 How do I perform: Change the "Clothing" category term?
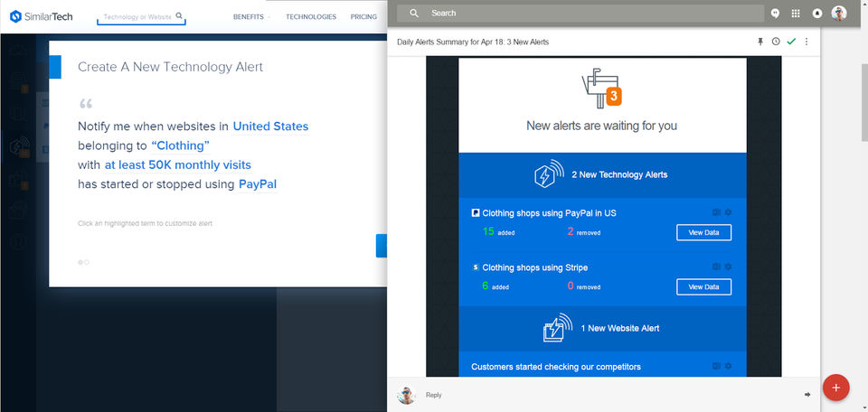pyautogui.click(x=181, y=145)
